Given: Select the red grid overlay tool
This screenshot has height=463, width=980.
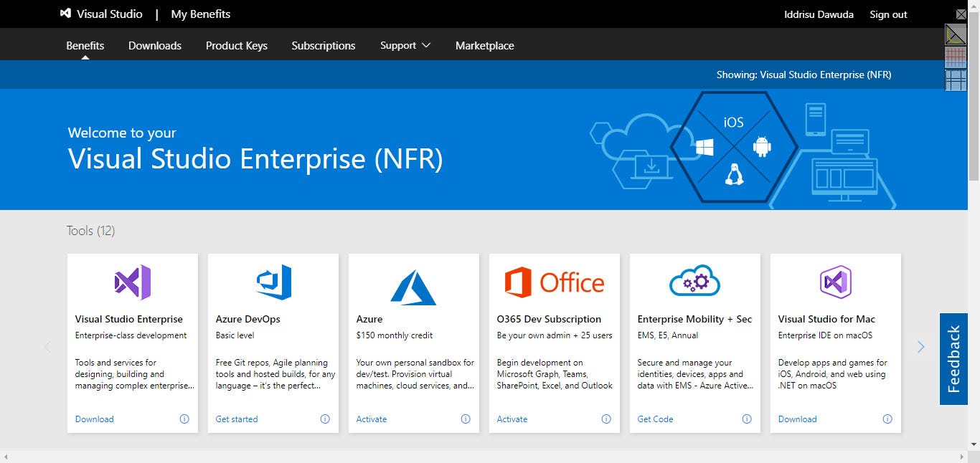Looking at the screenshot, I should 956,57.
